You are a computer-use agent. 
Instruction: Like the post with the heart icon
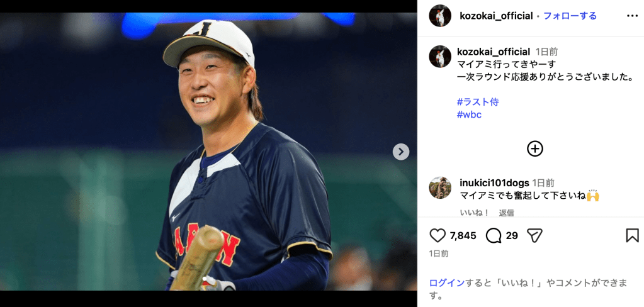pyautogui.click(x=438, y=235)
